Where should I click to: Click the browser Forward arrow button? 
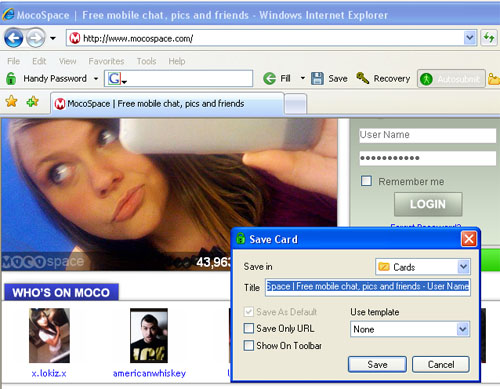(35, 38)
